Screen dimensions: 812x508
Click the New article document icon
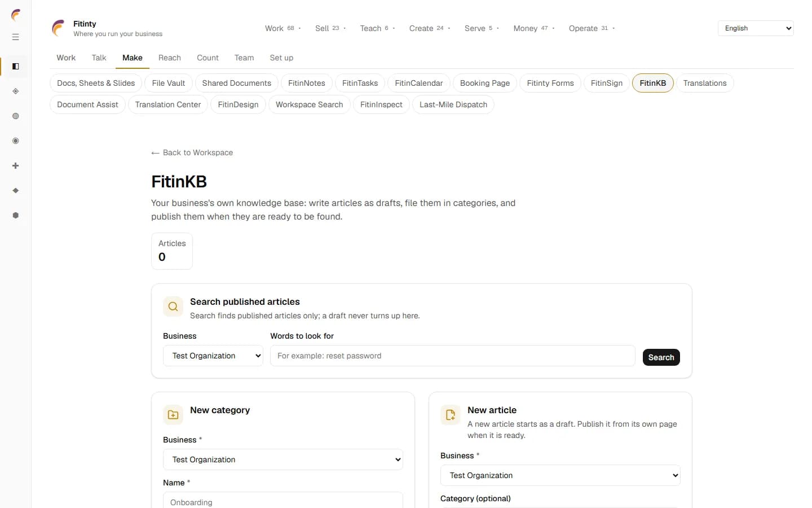(x=451, y=415)
